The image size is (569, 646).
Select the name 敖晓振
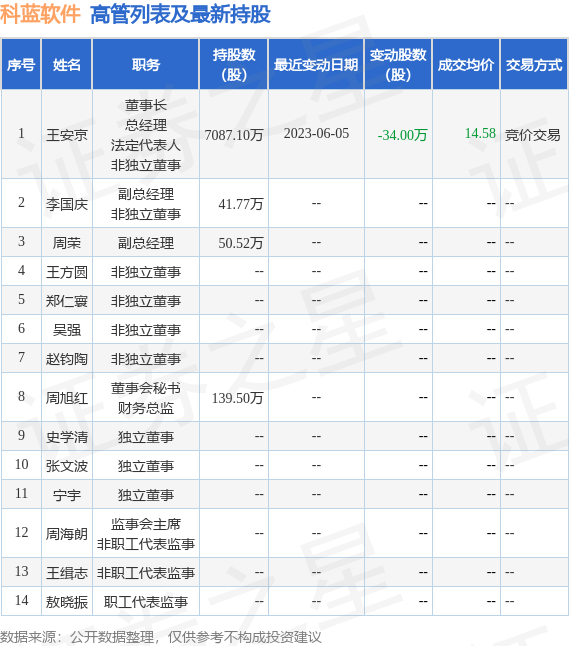[67, 602]
